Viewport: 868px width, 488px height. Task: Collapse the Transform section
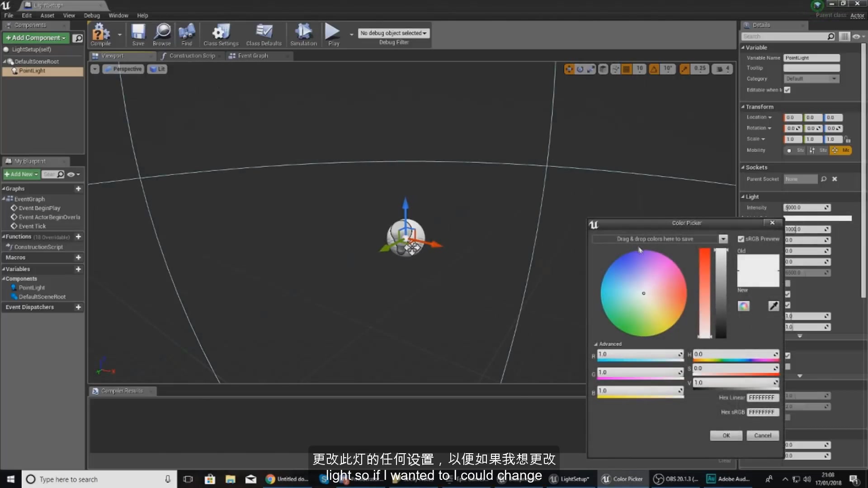click(743, 107)
